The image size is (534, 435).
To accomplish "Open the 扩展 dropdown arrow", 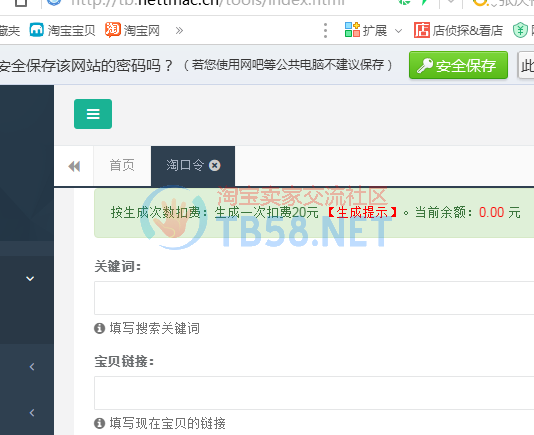I will tap(398, 31).
